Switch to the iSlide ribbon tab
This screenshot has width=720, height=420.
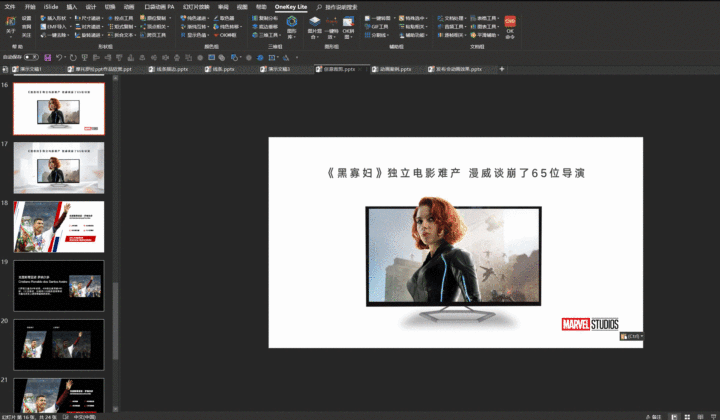point(51,7)
